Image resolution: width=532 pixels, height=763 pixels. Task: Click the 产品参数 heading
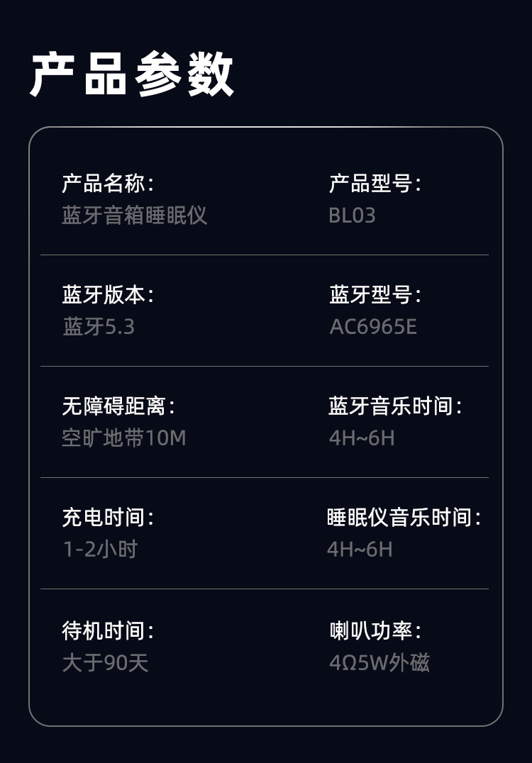click(132, 74)
